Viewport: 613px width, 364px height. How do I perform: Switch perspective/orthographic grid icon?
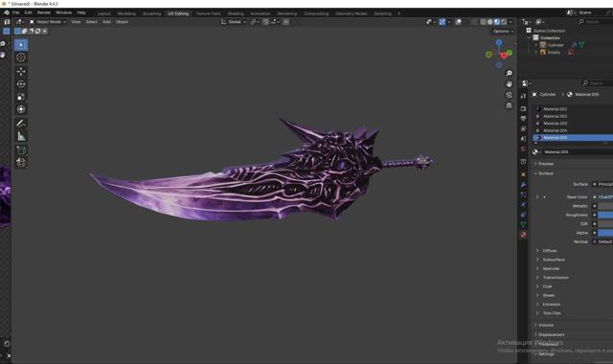[509, 105]
